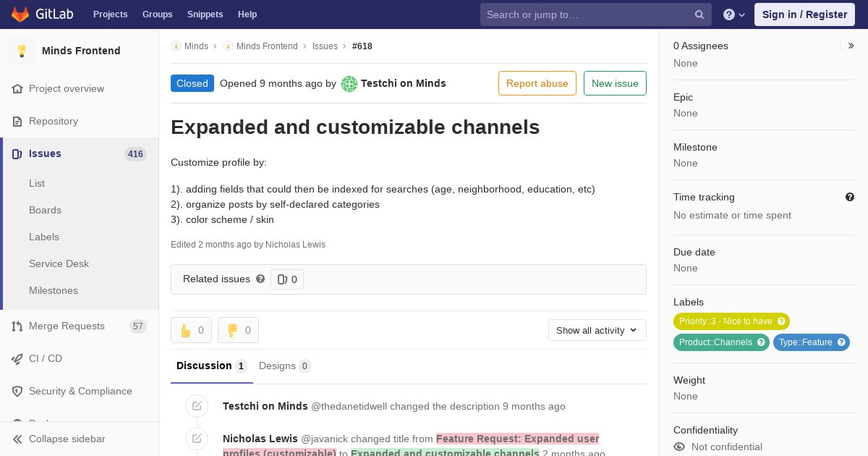Click the Help menu item
This screenshot has height=456, width=868.
(x=247, y=14)
